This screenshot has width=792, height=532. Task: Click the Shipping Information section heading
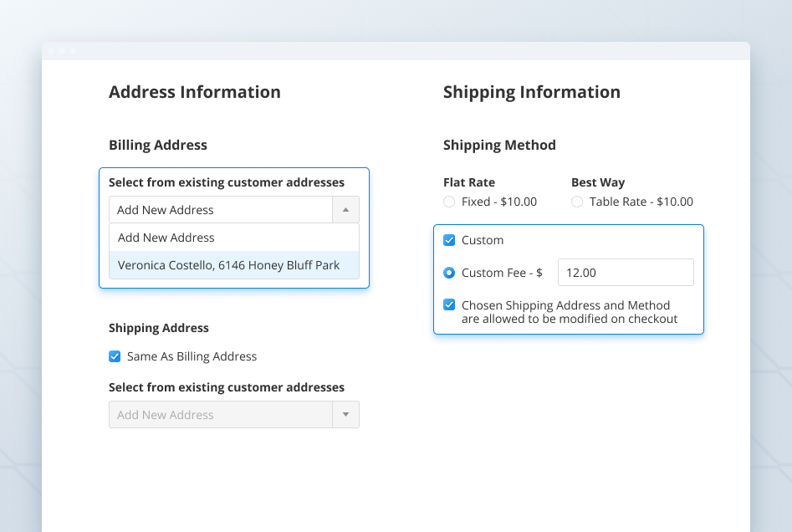point(532,92)
